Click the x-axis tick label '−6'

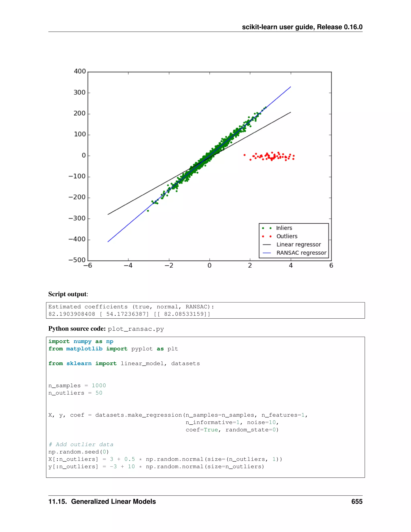88,266
